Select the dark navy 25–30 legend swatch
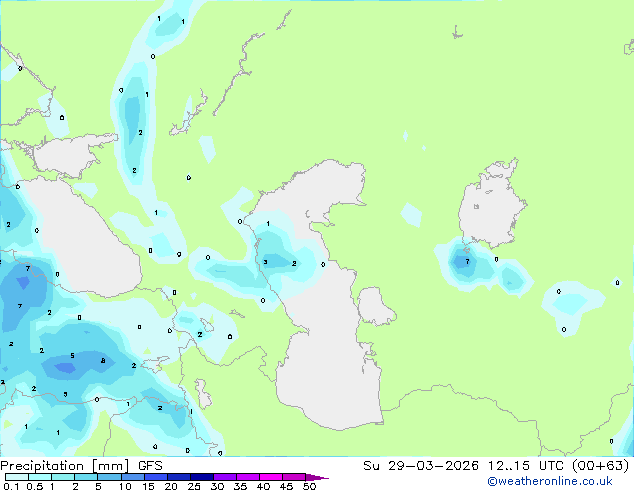Screen dimensions: 634x490 tap(202, 477)
